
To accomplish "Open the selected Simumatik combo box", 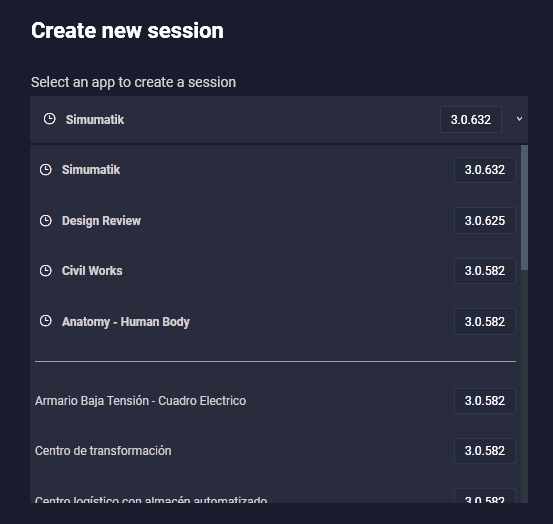I will pyautogui.click(x=279, y=120).
